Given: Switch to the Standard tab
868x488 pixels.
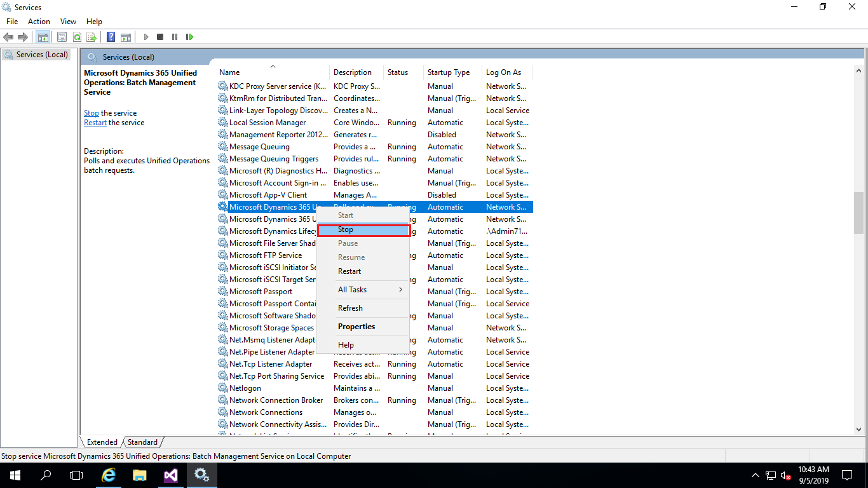Looking at the screenshot, I should pyautogui.click(x=142, y=442).
